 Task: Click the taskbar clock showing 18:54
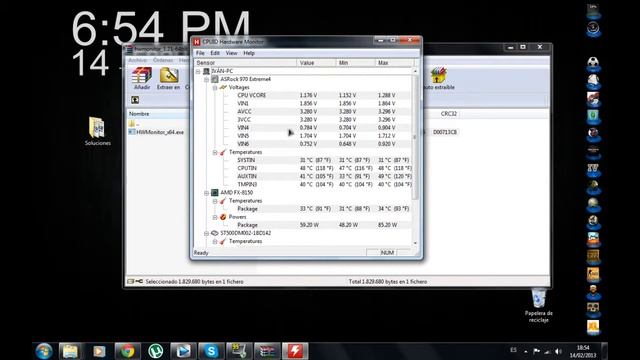pos(583,351)
